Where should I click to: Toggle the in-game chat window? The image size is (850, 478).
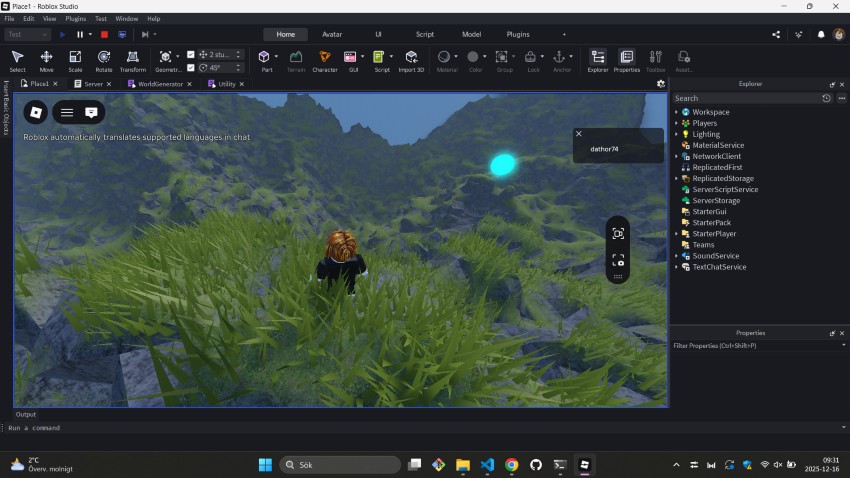point(91,112)
